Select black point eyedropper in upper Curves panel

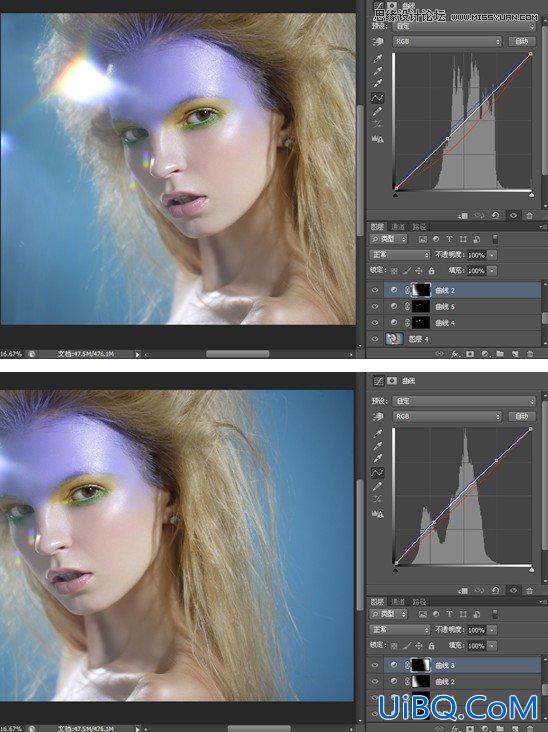[x=377, y=58]
